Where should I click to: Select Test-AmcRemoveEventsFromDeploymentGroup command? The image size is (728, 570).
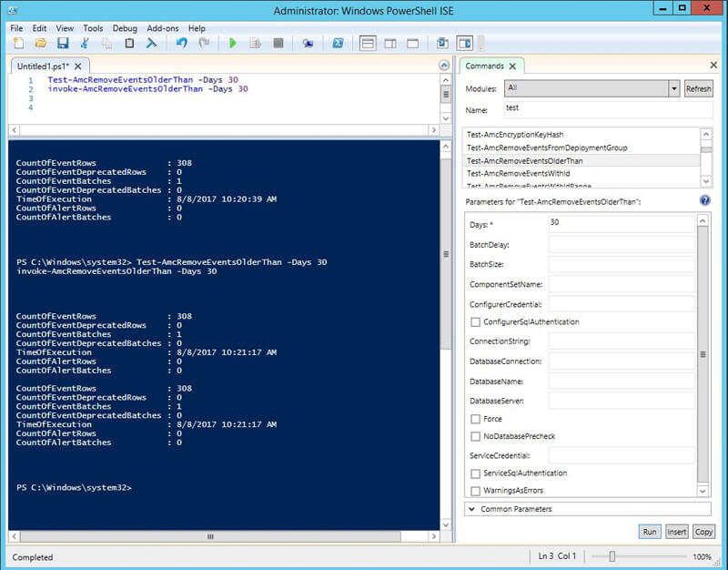click(581, 148)
